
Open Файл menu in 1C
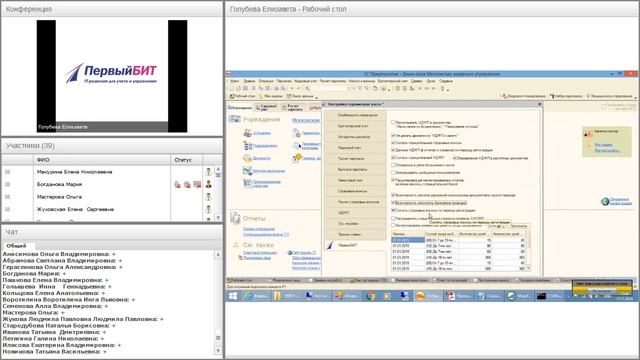[x=235, y=81]
